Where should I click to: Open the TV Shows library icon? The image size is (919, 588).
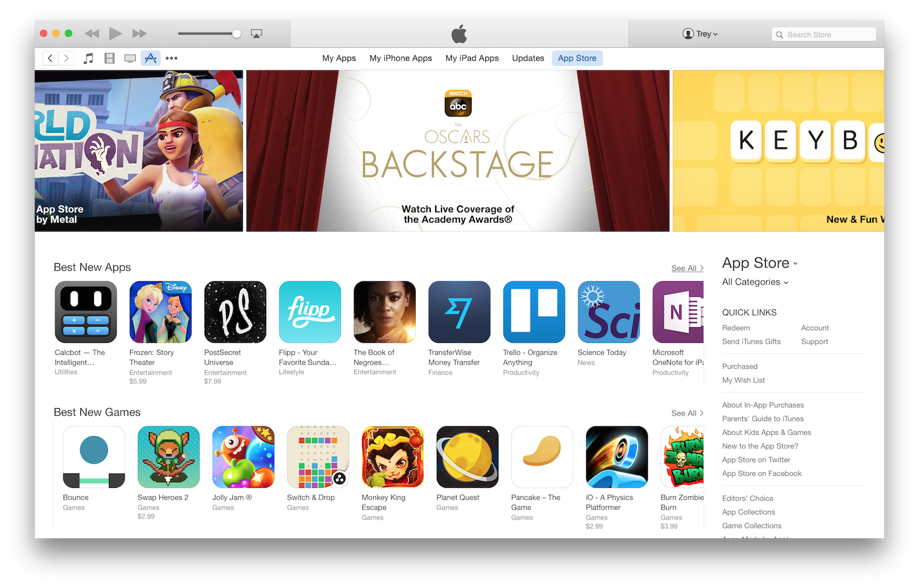(130, 58)
